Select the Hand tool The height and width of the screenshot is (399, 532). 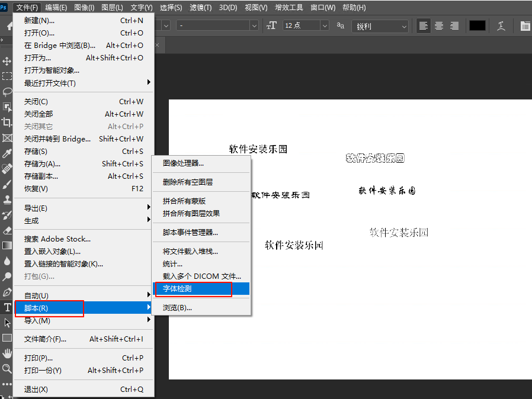[x=7, y=353]
